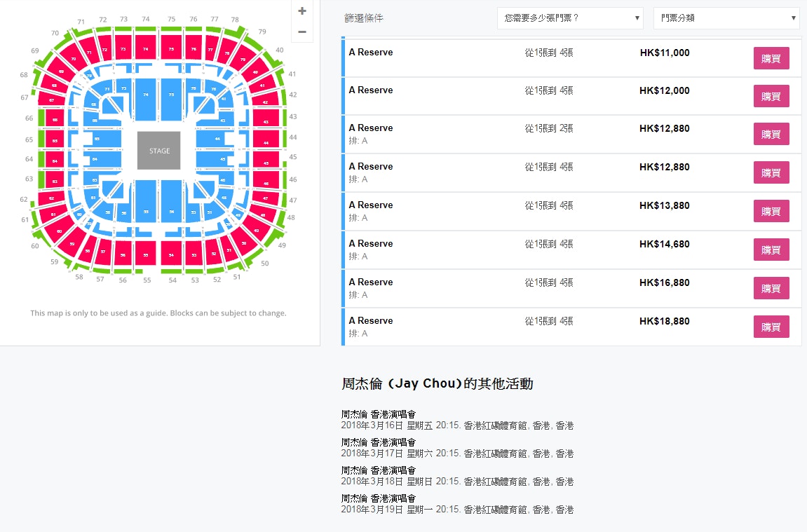Screen dimensions: 807x532
Task: Buy the HK$16,880 A Reserve ticket
Action: click(771, 288)
